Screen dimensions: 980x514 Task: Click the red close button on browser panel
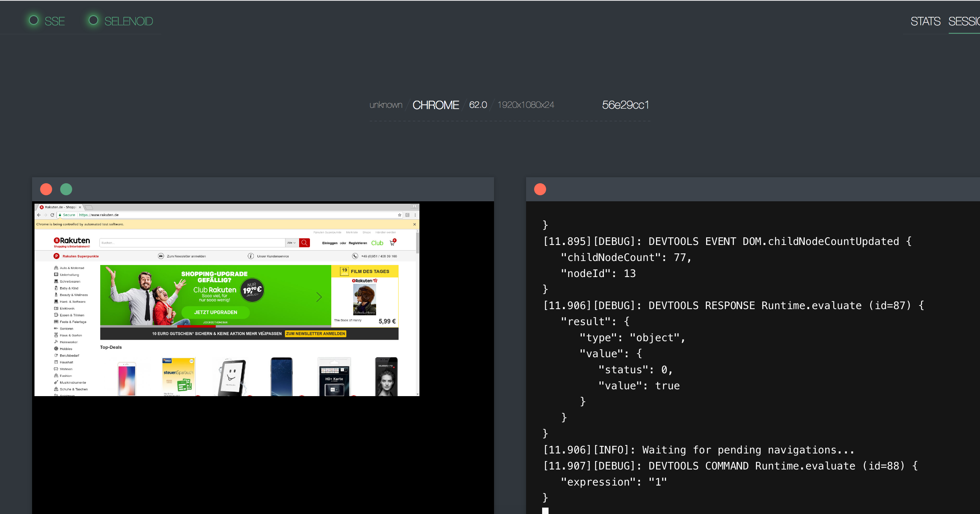tap(47, 189)
